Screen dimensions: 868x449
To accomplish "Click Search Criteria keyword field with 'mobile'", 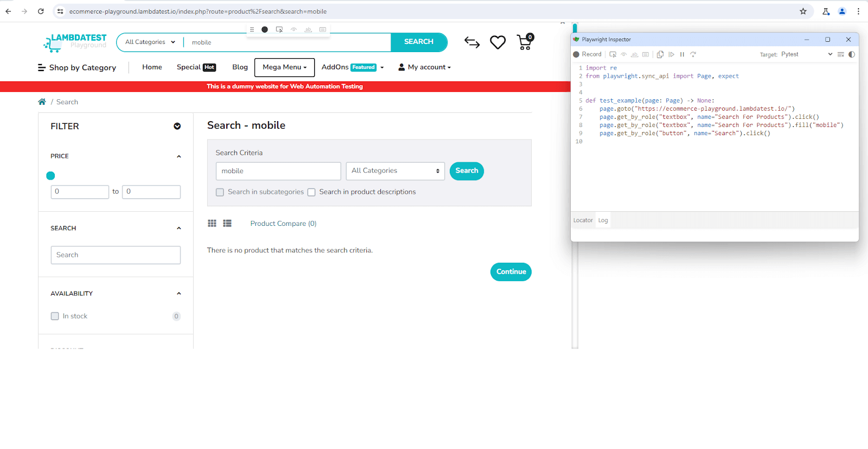I will [278, 171].
